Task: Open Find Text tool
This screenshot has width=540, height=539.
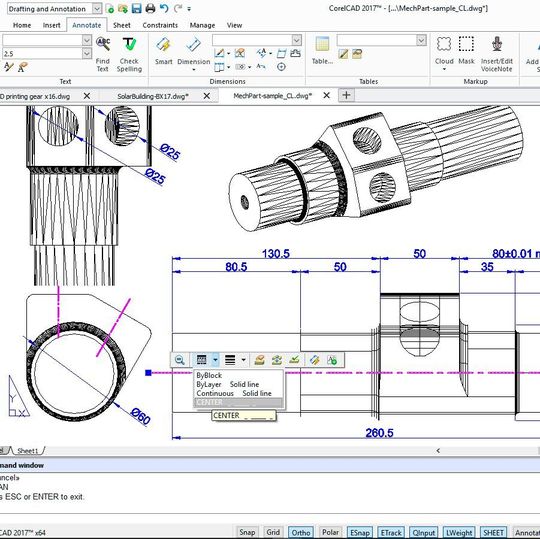Action: (103, 54)
